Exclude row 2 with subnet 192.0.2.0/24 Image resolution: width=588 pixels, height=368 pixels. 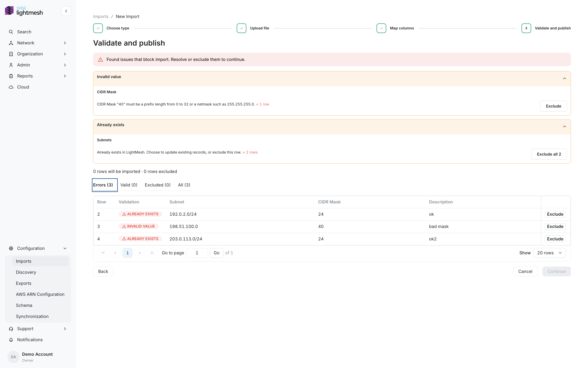pos(555,214)
